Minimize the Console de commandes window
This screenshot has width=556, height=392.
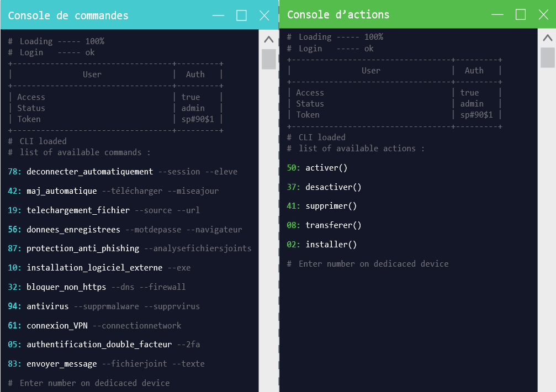218,15
